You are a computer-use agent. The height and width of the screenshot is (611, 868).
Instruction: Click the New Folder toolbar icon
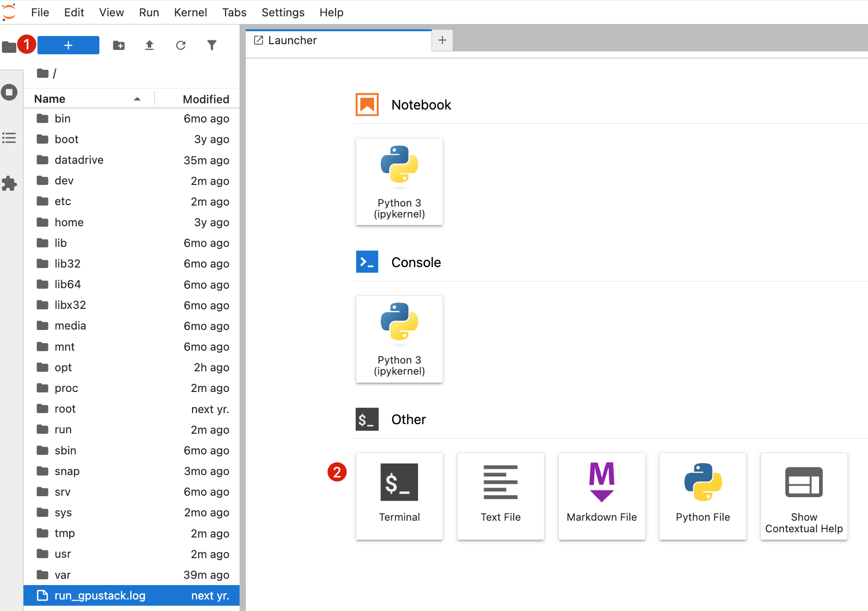pos(119,45)
